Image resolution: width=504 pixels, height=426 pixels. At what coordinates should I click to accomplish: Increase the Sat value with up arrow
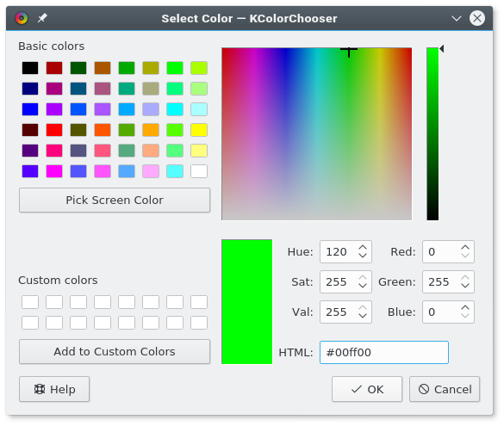click(x=363, y=277)
